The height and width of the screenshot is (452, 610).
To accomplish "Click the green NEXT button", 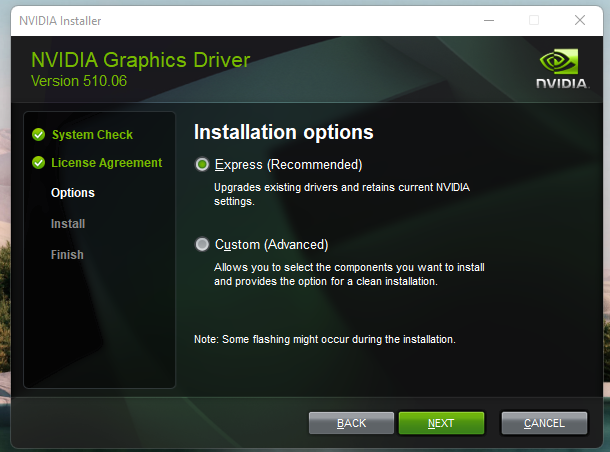I will pos(441,423).
